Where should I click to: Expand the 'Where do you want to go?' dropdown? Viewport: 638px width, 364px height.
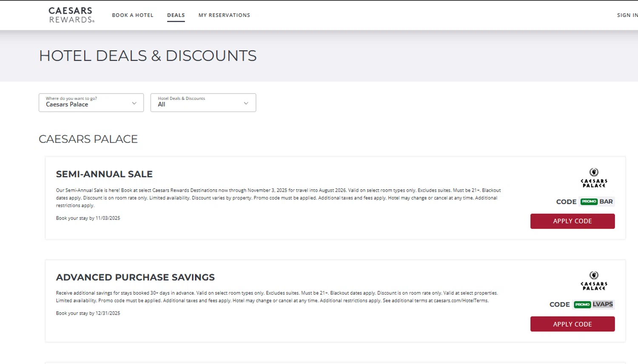(x=91, y=102)
